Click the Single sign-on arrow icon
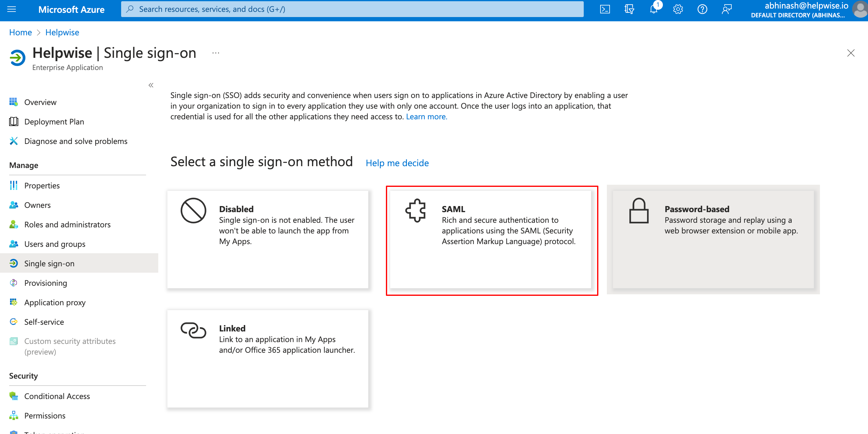Image resolution: width=868 pixels, height=434 pixels. click(13, 263)
